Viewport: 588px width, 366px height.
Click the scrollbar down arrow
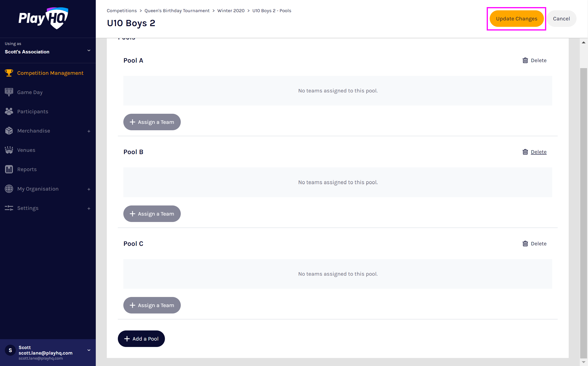(x=583, y=362)
